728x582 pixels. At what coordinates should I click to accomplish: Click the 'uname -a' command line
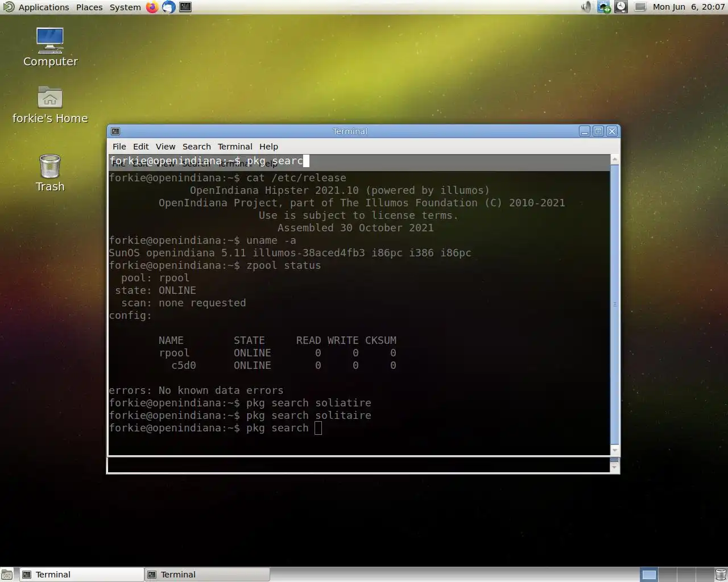202,240
